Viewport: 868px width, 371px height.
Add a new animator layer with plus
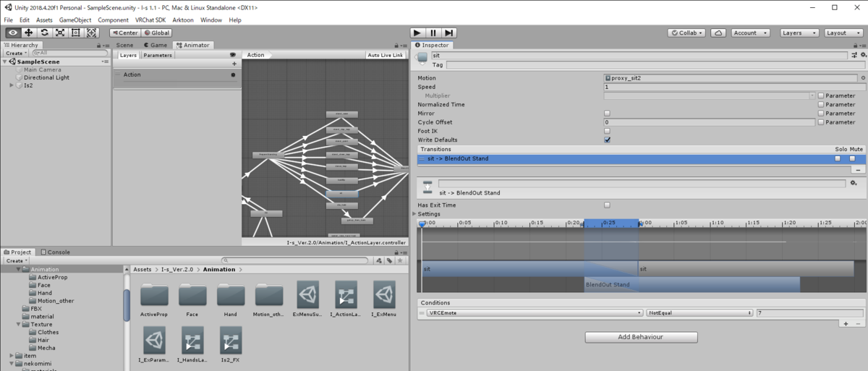pos(234,64)
